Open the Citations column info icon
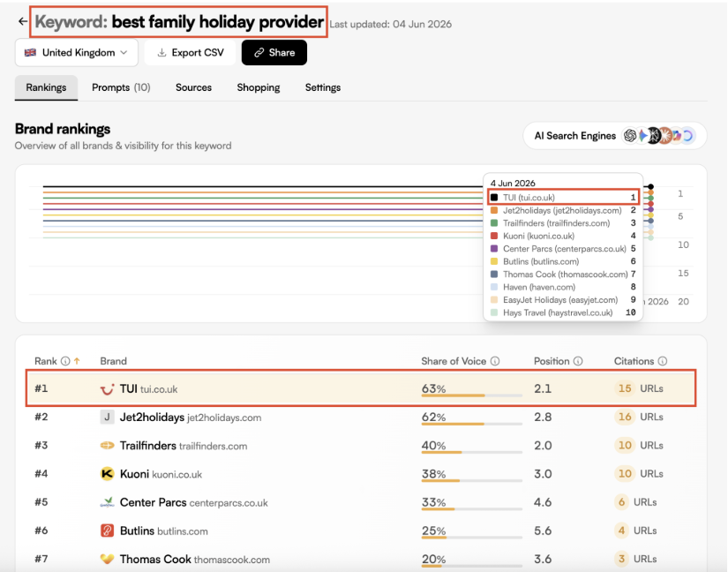 point(663,361)
